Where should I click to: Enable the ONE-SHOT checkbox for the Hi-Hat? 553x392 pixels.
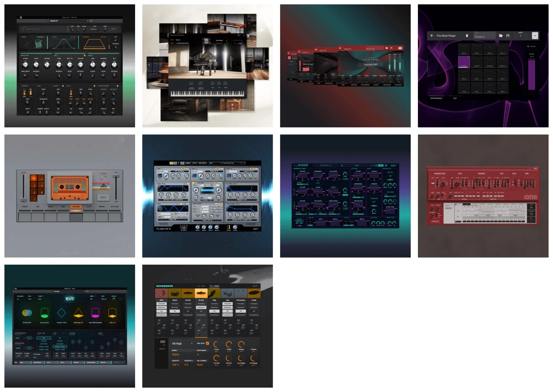207,343
